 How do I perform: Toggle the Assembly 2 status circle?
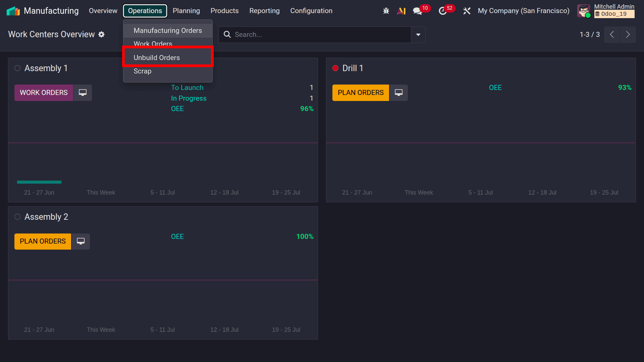(x=17, y=217)
